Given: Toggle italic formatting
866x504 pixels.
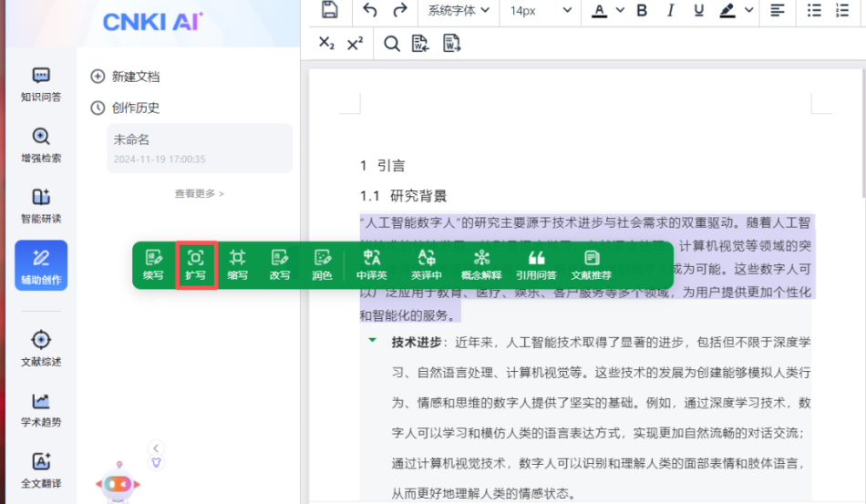Looking at the screenshot, I should point(670,11).
